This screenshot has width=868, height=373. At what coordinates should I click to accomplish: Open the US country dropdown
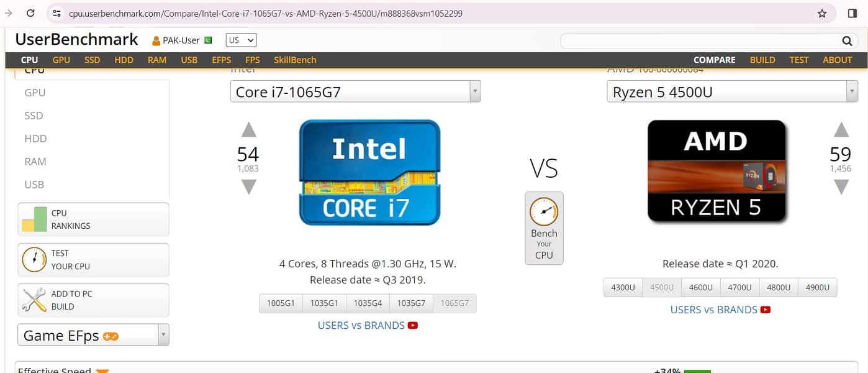[x=241, y=40]
